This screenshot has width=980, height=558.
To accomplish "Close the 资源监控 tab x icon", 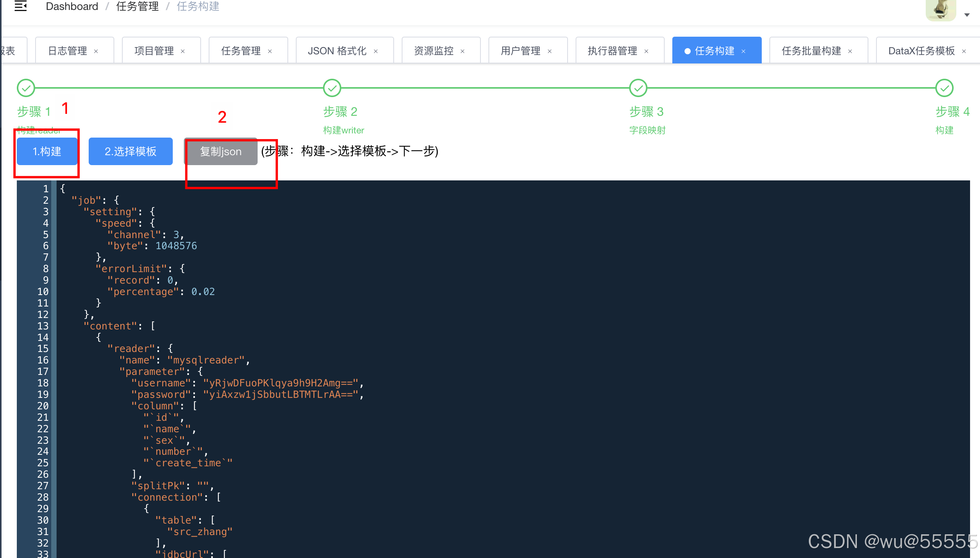I will click(462, 51).
